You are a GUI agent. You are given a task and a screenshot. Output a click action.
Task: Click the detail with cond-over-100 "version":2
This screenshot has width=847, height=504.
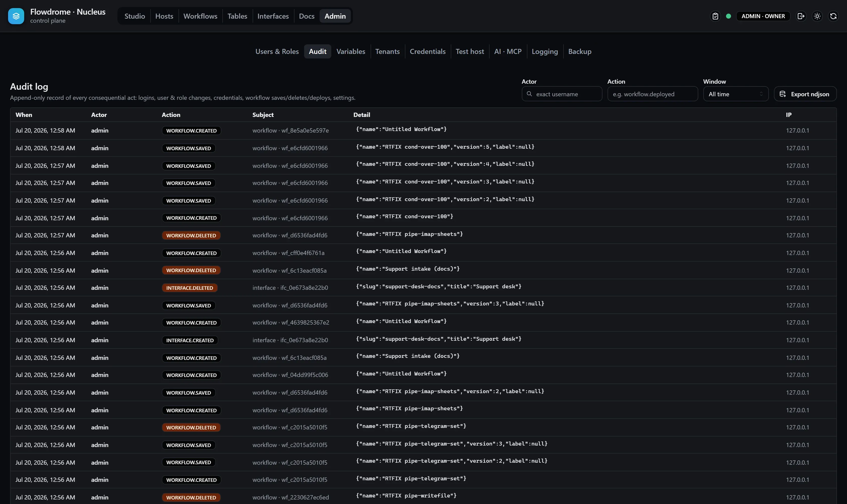coord(445,199)
